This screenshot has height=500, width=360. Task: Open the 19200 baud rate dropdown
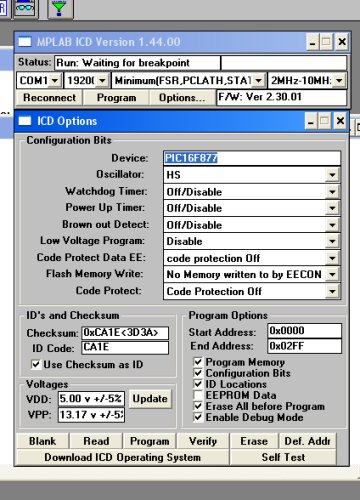[x=102, y=80]
